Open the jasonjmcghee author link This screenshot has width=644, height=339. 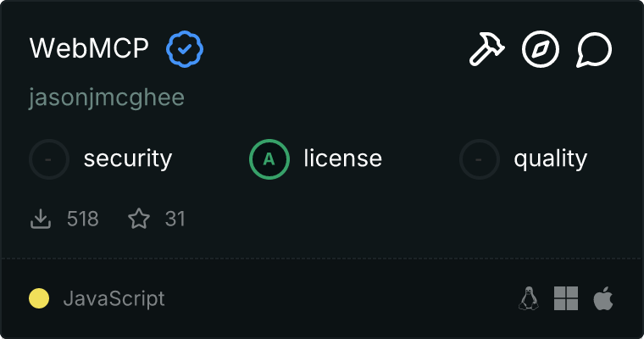coord(107,98)
